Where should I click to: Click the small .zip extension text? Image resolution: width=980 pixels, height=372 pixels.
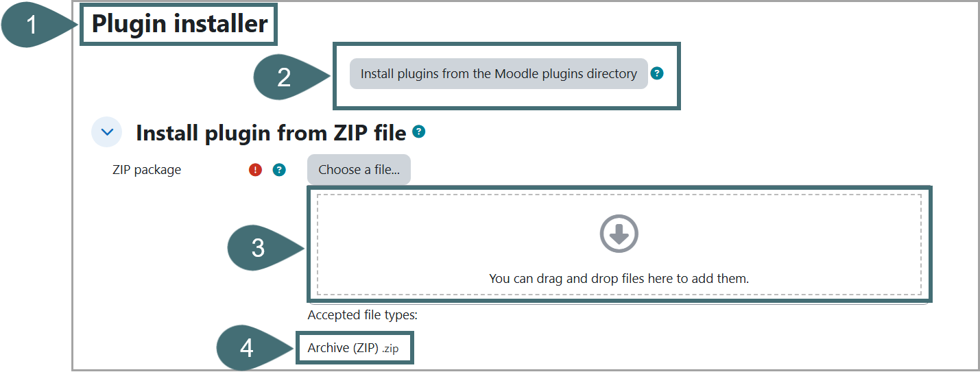tap(390, 349)
